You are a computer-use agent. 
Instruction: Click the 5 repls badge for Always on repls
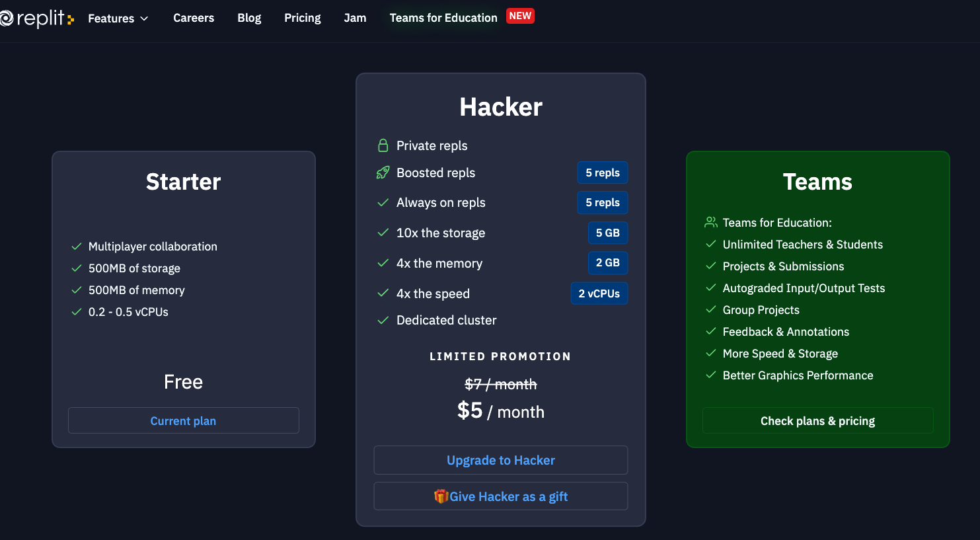tap(603, 202)
